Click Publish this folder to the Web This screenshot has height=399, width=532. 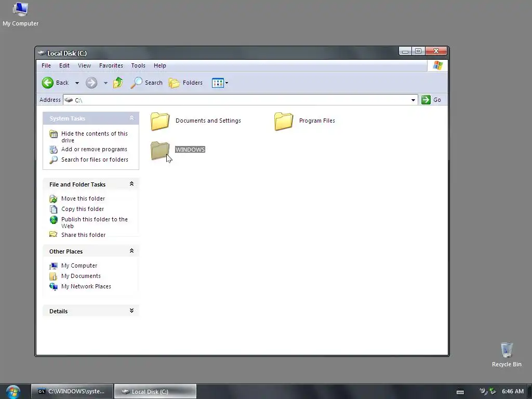click(x=95, y=222)
